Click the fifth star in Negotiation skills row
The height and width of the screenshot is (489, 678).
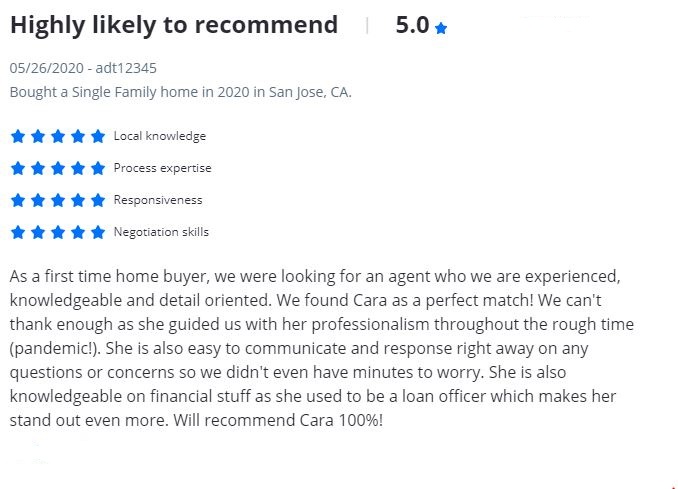point(97,232)
